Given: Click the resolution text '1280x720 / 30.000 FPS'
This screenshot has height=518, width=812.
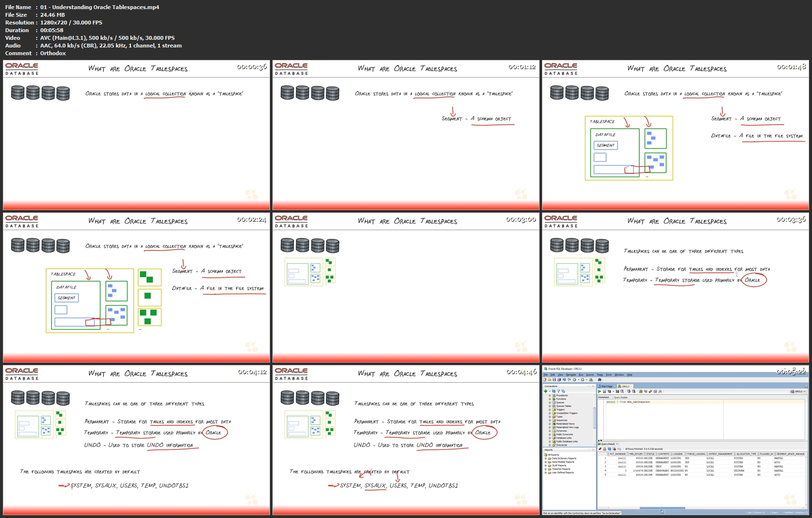Looking at the screenshot, I should coord(71,23).
